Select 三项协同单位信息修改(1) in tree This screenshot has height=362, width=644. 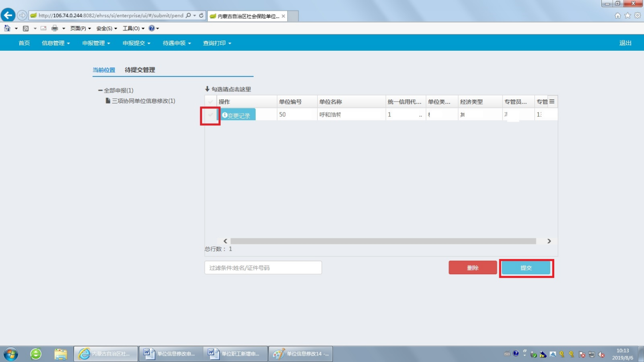(x=143, y=101)
